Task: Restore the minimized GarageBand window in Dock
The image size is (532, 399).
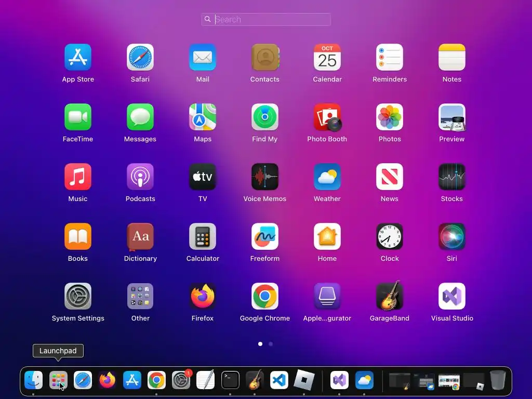Action: pos(400,381)
